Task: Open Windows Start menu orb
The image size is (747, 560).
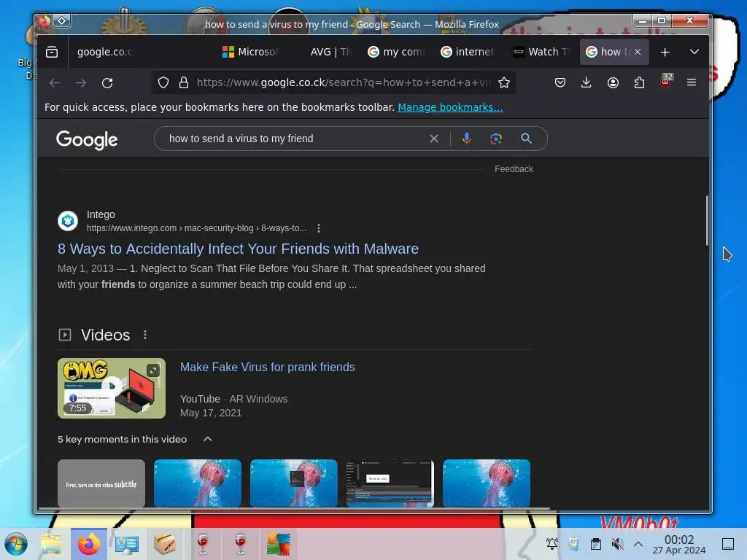Action: click(x=16, y=544)
